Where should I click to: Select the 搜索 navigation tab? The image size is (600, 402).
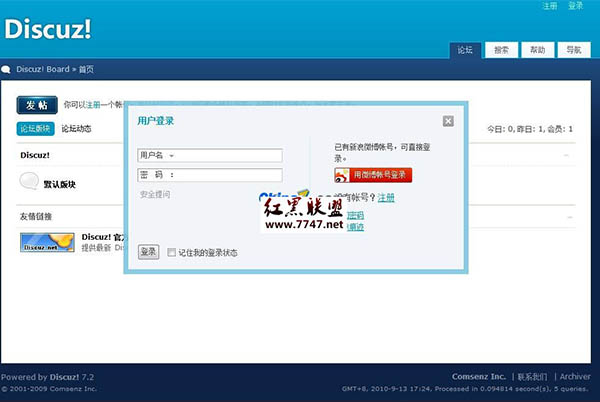(x=501, y=50)
